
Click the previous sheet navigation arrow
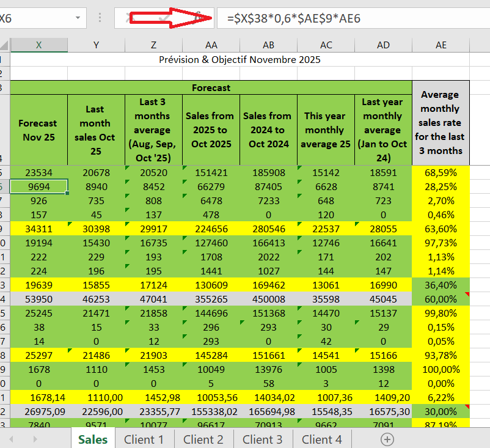(10, 439)
